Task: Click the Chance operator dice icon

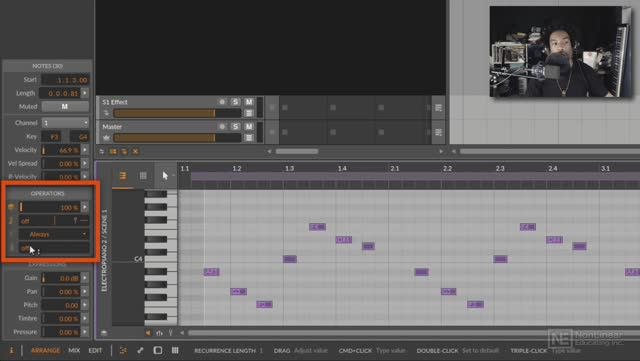Action: 11,207
